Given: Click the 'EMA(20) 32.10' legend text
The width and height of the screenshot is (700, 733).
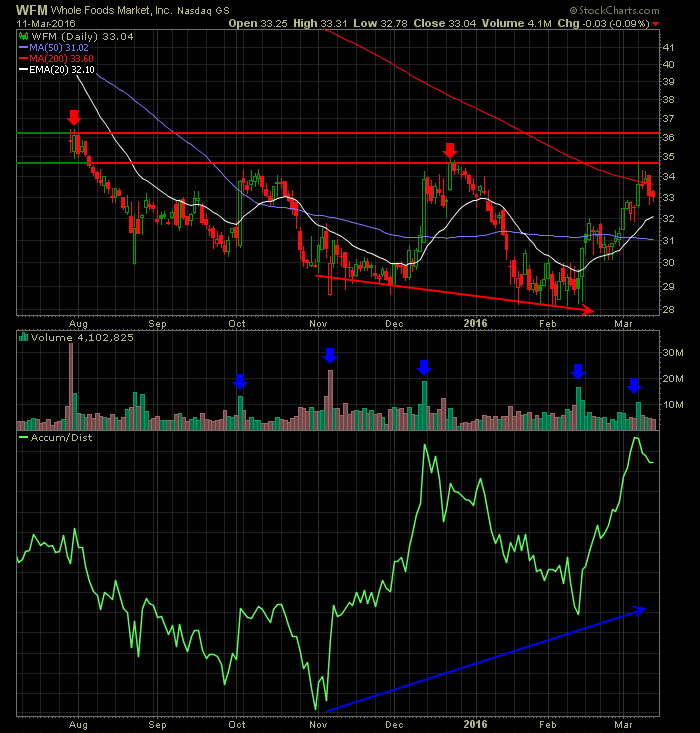Looking at the screenshot, I should click(62, 70).
